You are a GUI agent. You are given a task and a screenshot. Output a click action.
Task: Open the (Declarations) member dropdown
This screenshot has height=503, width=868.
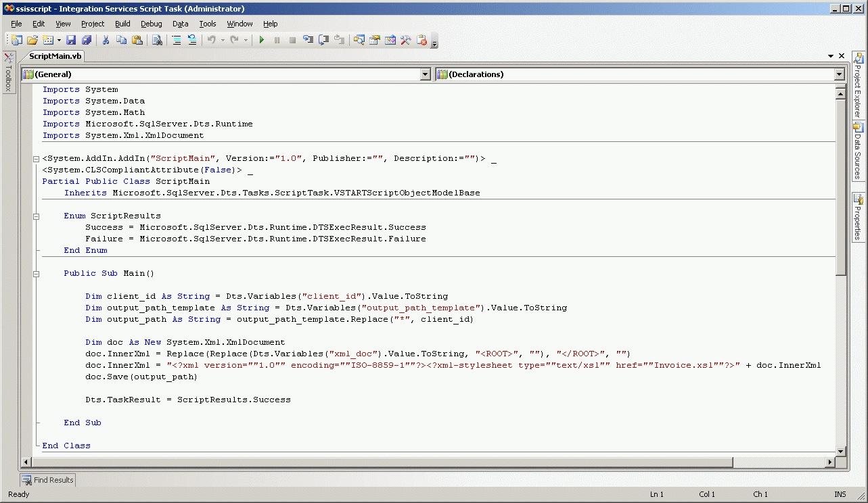(839, 74)
